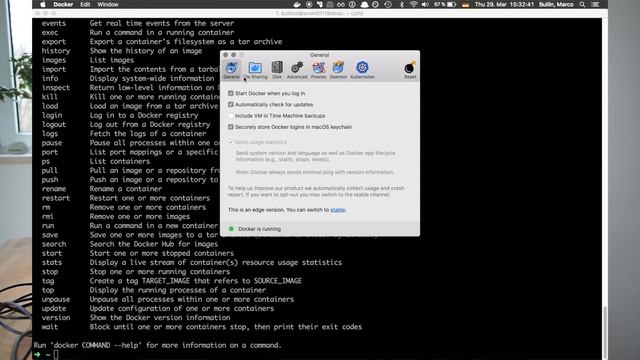
Task: Click the Bluetooth menu bar icon
Action: tap(402, 4)
